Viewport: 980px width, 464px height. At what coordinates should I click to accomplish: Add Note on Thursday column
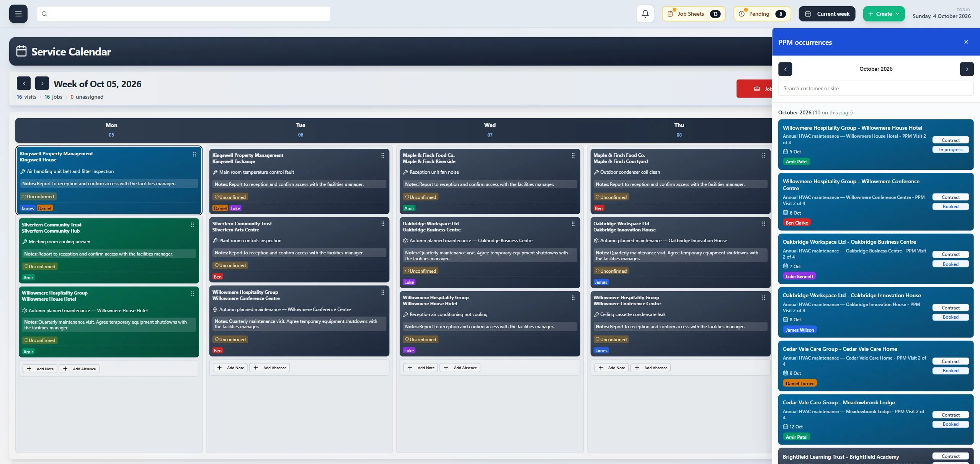pos(611,368)
